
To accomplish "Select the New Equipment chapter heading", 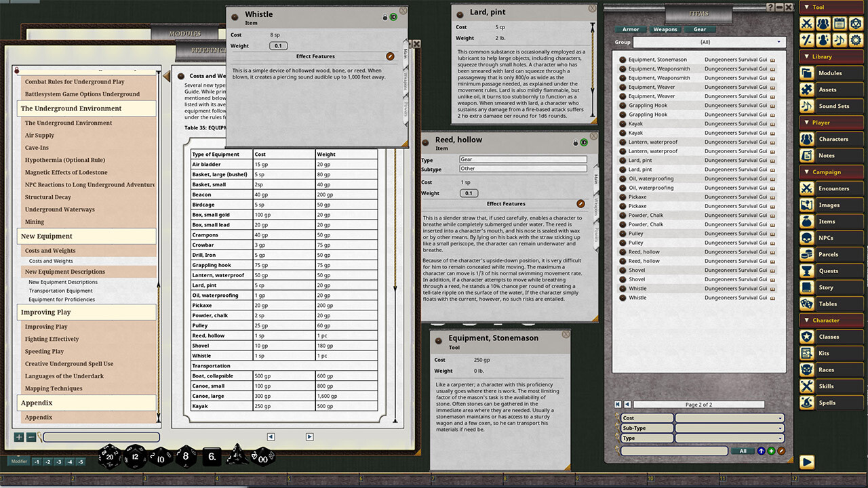I will pos(47,236).
